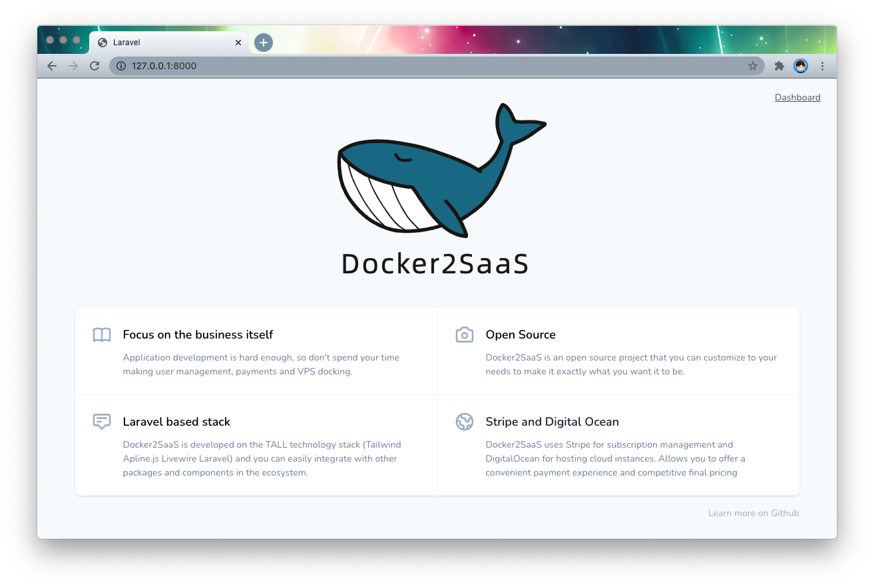
Task: Click the paragraph about Stripe subscription management
Action: (x=616, y=459)
